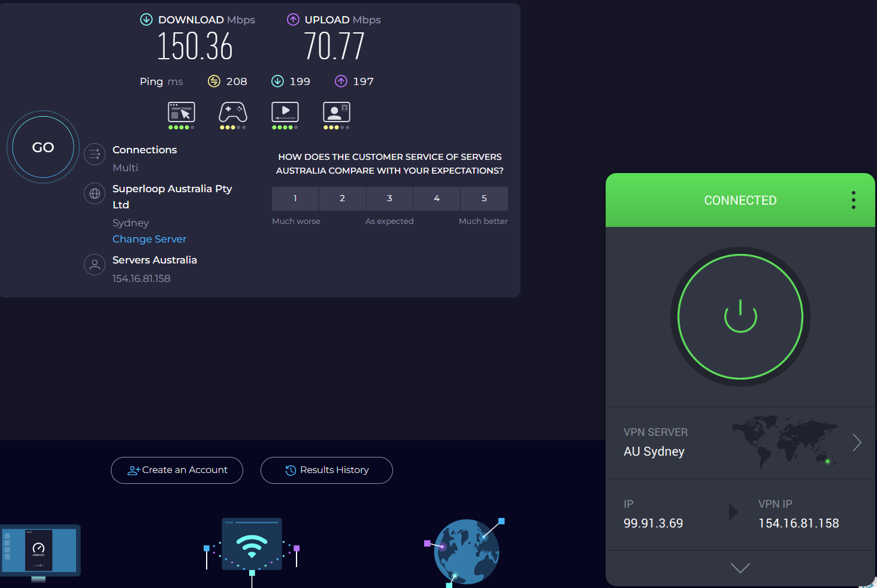Expand the VPN server selection chevron
Viewport: 877px width, 588px height.
coord(857,442)
